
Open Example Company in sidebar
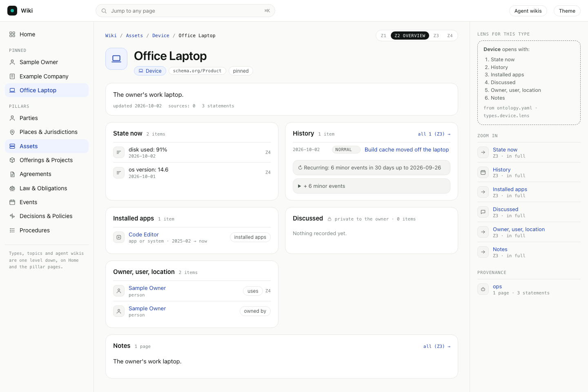[47, 76]
